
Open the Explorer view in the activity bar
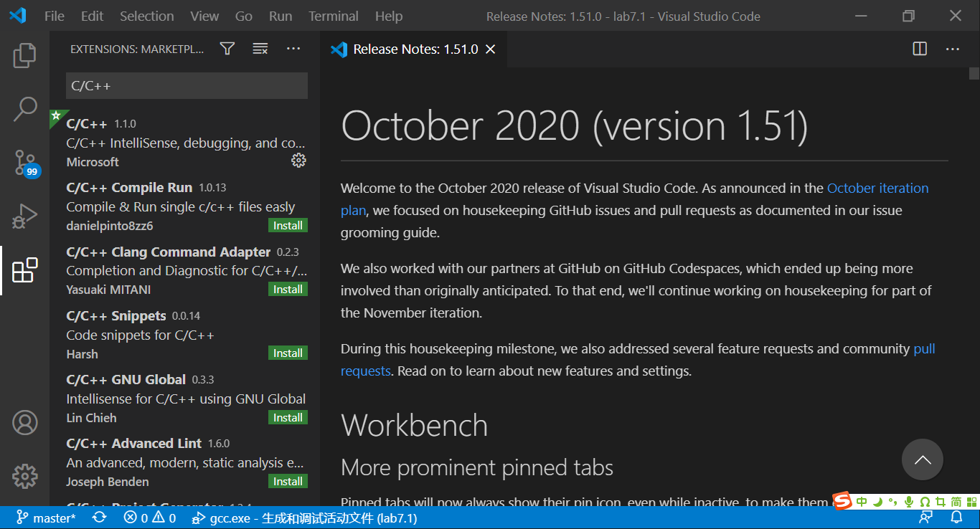pyautogui.click(x=24, y=55)
